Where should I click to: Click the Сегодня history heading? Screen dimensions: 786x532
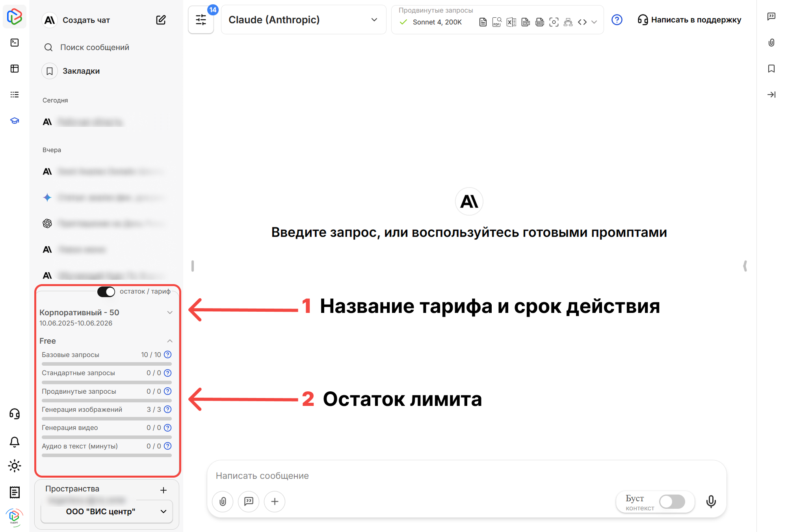(55, 100)
